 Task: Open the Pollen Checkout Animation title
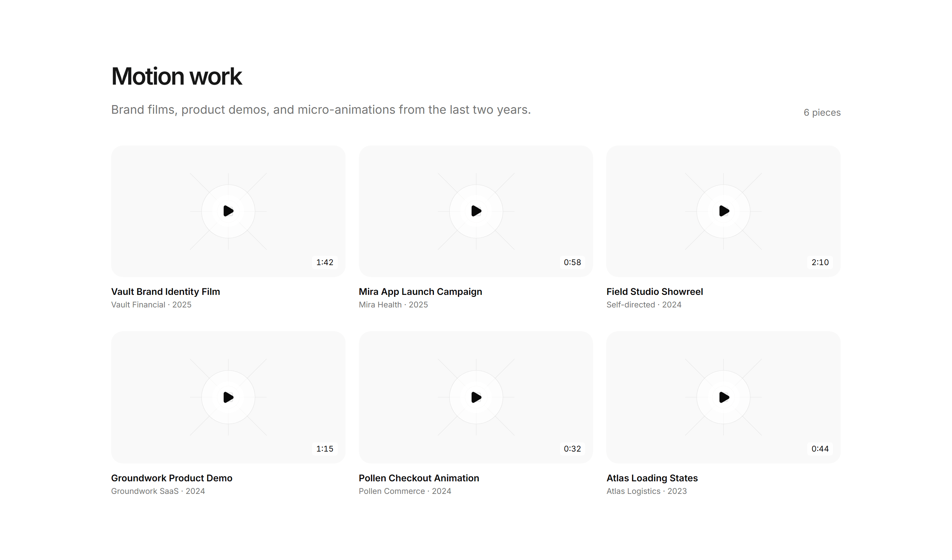click(419, 478)
